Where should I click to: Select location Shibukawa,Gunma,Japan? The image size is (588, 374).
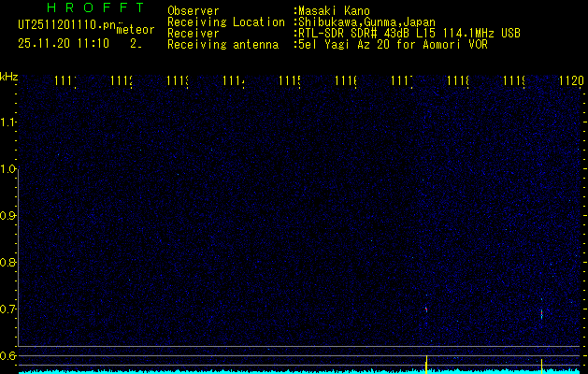coord(366,22)
